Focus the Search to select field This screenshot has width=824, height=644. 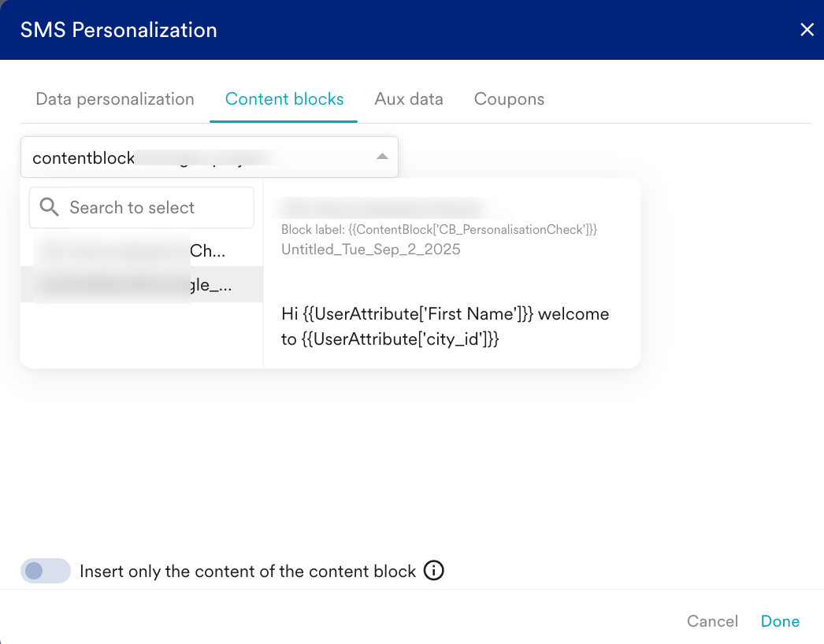click(154, 208)
